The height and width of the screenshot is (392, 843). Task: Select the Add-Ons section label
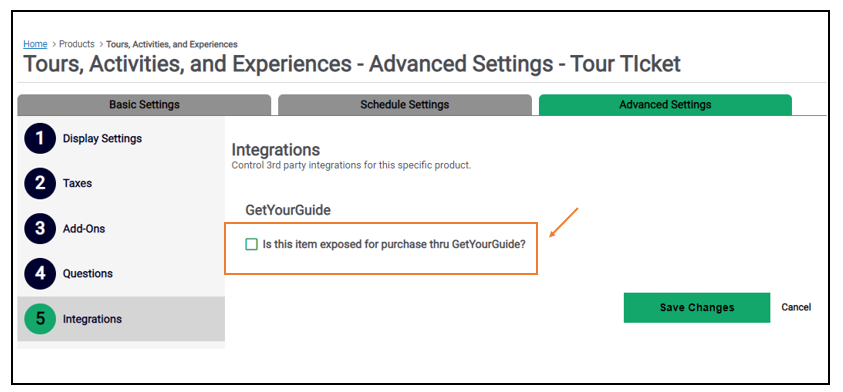(x=84, y=229)
